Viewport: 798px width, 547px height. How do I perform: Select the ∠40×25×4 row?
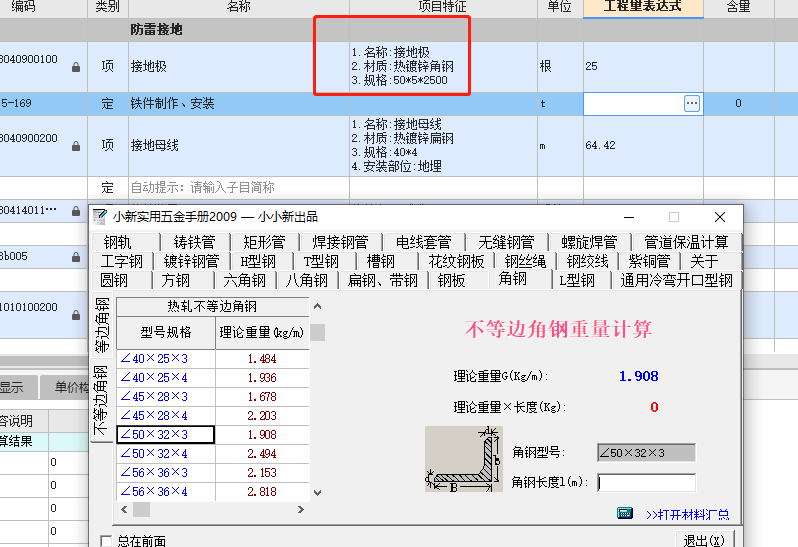[213, 378]
